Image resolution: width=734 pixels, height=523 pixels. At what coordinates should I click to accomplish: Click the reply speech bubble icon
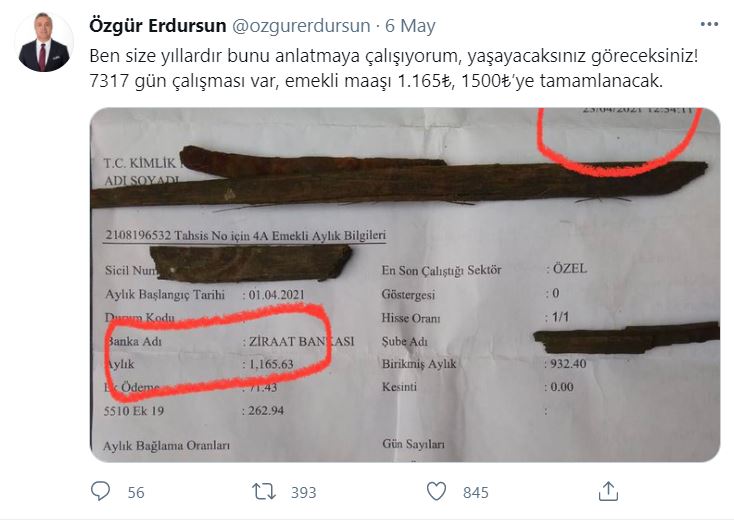click(x=100, y=491)
